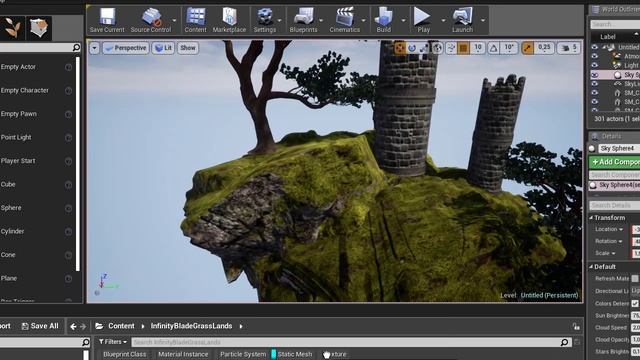Toggle rotation snapping in viewport toolbar
640x360 pixels.
(493, 48)
